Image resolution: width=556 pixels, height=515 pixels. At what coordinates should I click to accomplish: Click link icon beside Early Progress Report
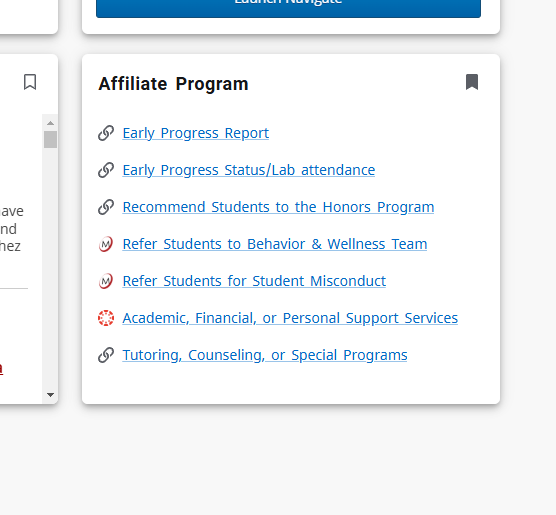point(106,133)
